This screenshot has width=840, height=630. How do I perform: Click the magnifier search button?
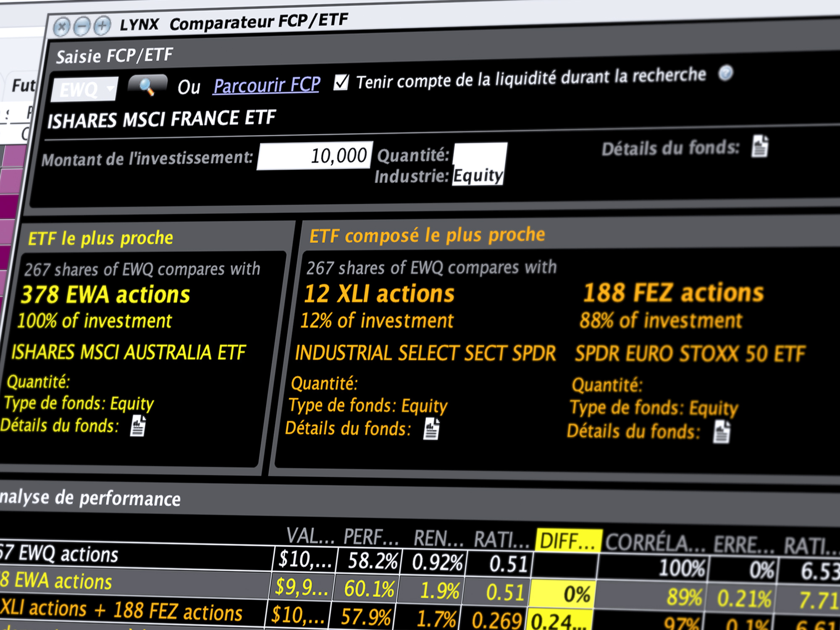147,86
